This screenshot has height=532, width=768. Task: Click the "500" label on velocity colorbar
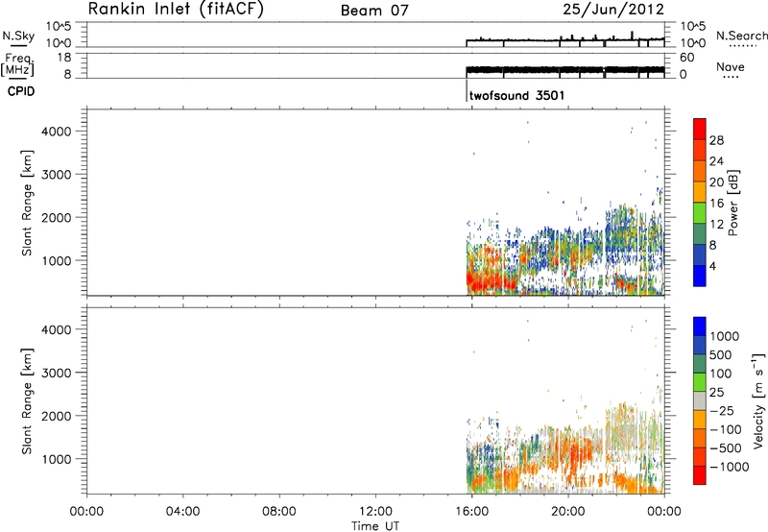[720, 355]
